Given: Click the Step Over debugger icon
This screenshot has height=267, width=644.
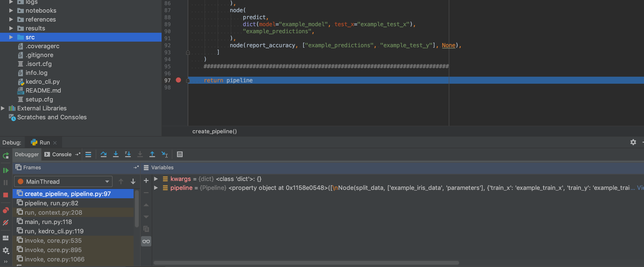Looking at the screenshot, I should click(103, 154).
